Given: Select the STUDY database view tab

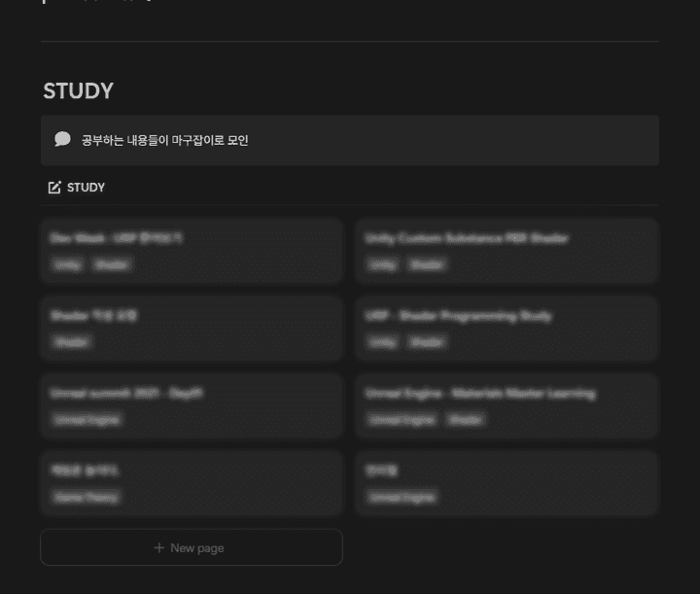Looking at the screenshot, I should pyautogui.click(x=77, y=188).
